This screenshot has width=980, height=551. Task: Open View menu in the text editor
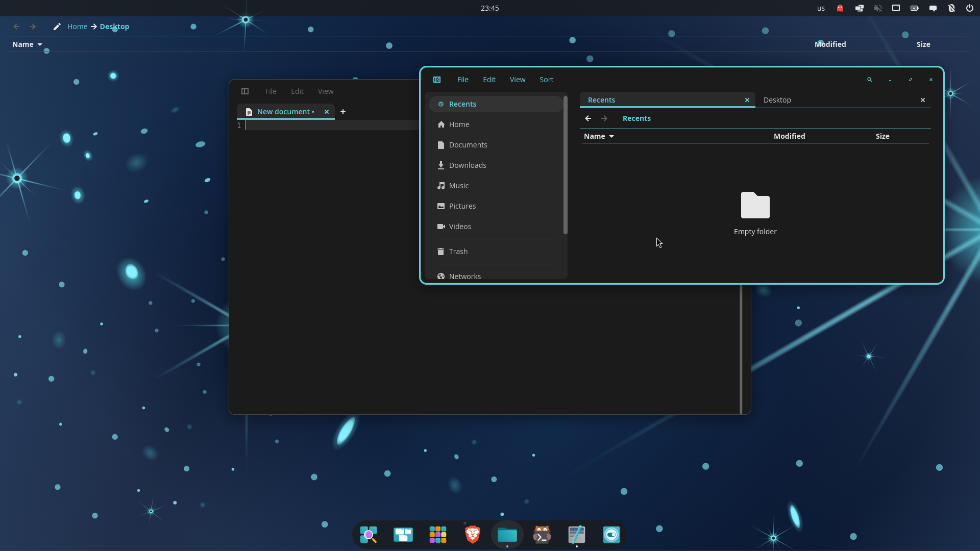point(326,91)
